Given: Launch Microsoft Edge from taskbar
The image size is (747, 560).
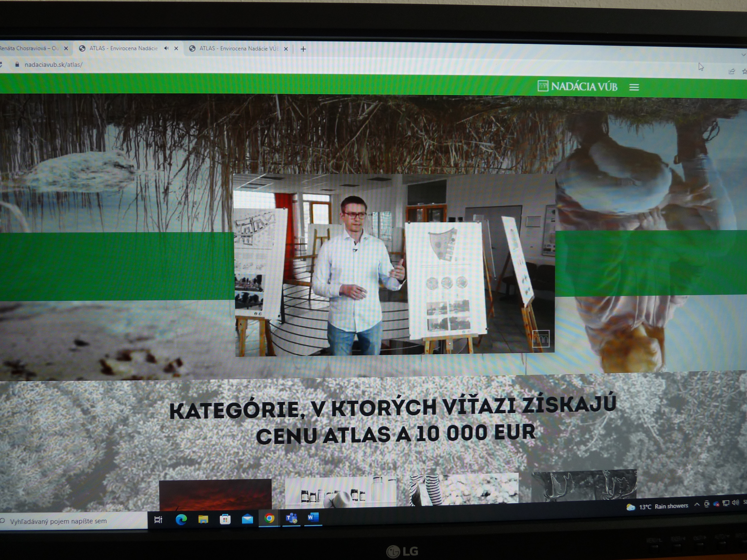Looking at the screenshot, I should click(x=181, y=519).
